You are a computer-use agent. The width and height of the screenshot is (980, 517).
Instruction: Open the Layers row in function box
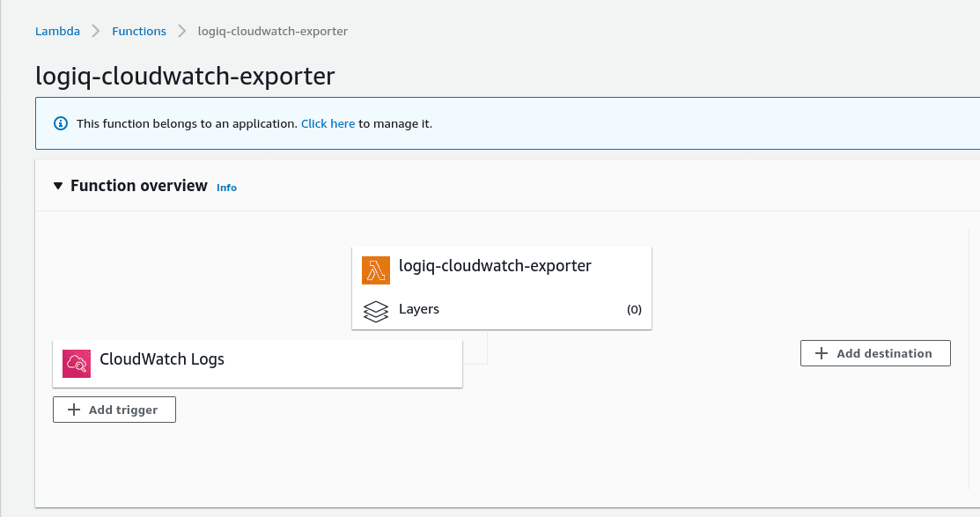(x=502, y=309)
